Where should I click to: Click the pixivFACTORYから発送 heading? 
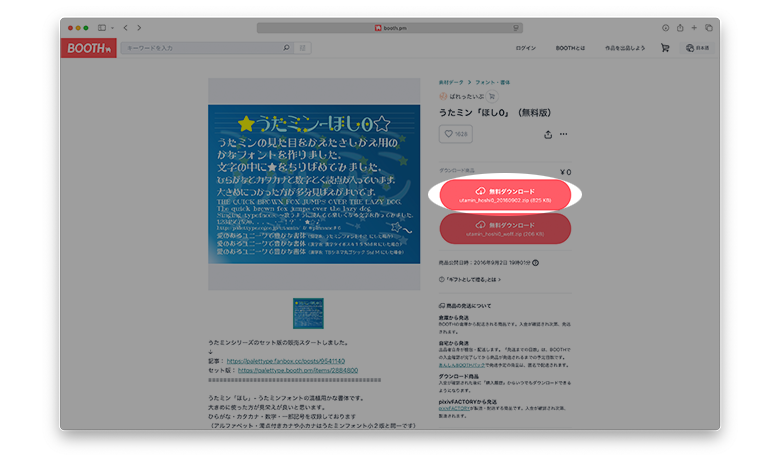468,402
